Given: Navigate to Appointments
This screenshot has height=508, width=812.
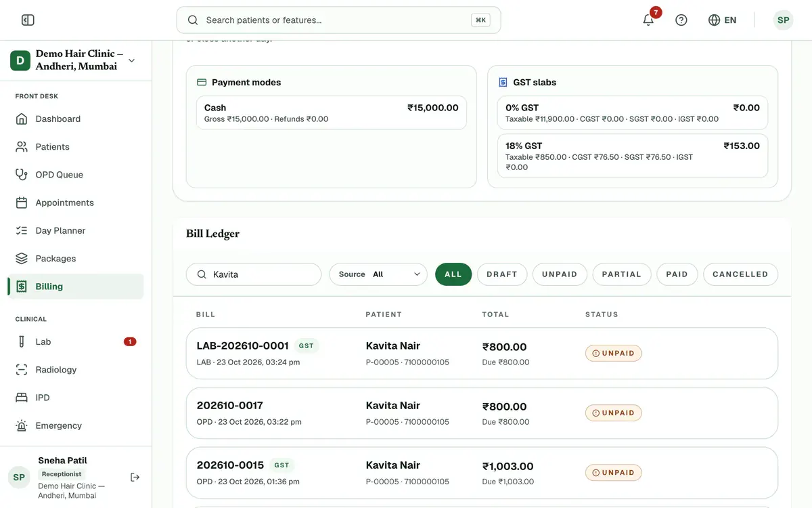Looking at the screenshot, I should tap(76, 203).
